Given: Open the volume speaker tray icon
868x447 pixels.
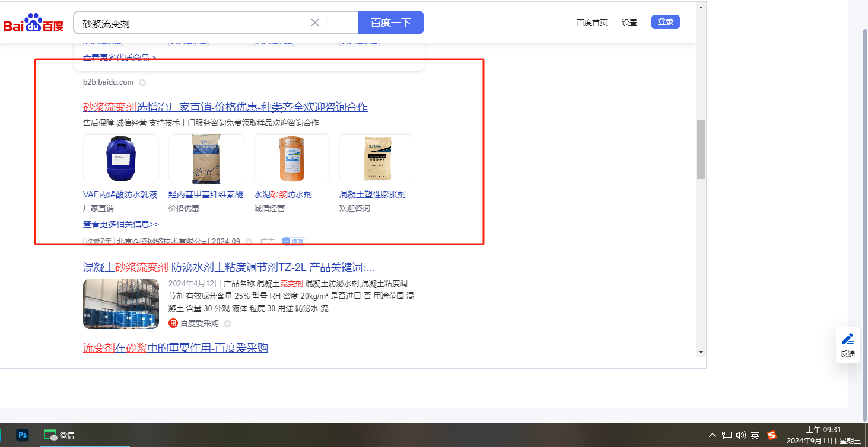Looking at the screenshot, I should tap(740, 435).
